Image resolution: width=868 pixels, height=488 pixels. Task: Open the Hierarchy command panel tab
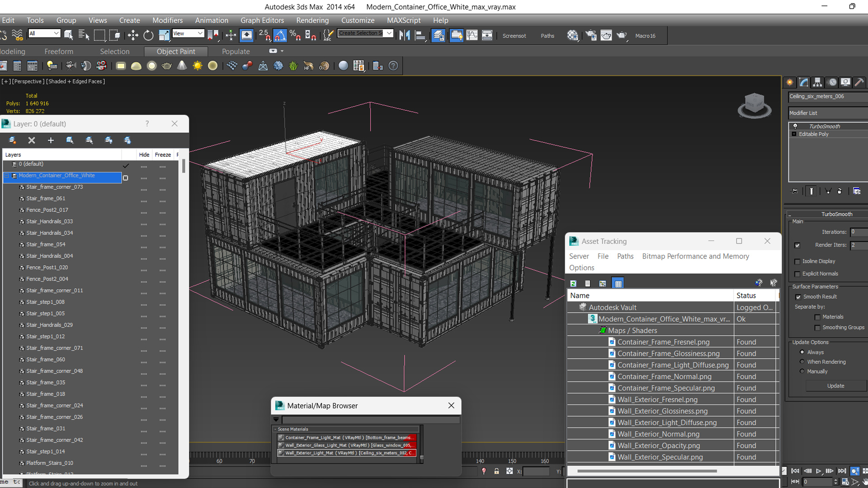(817, 82)
